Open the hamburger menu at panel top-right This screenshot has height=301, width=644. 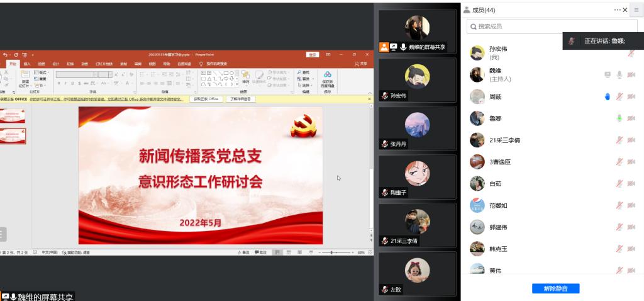pyautogui.click(x=636, y=10)
